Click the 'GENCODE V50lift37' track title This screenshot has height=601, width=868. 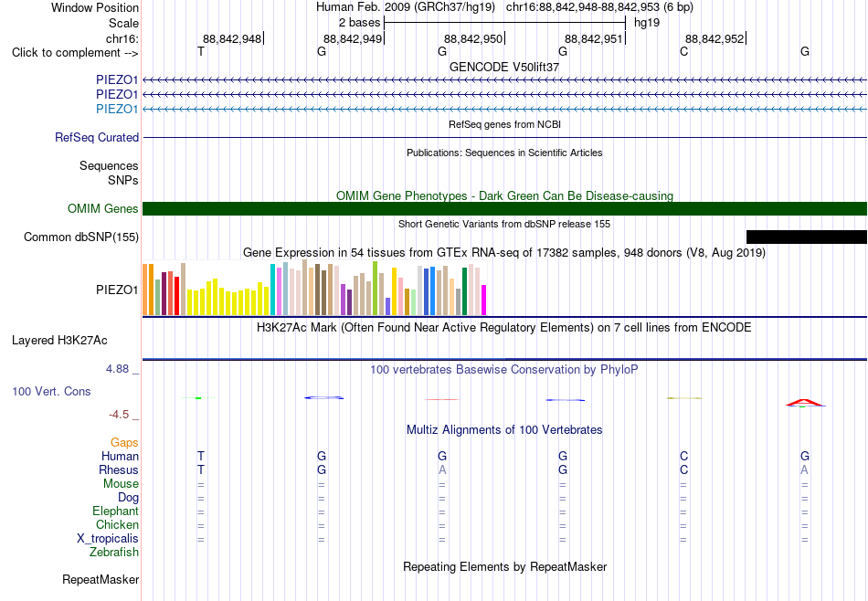point(504,67)
